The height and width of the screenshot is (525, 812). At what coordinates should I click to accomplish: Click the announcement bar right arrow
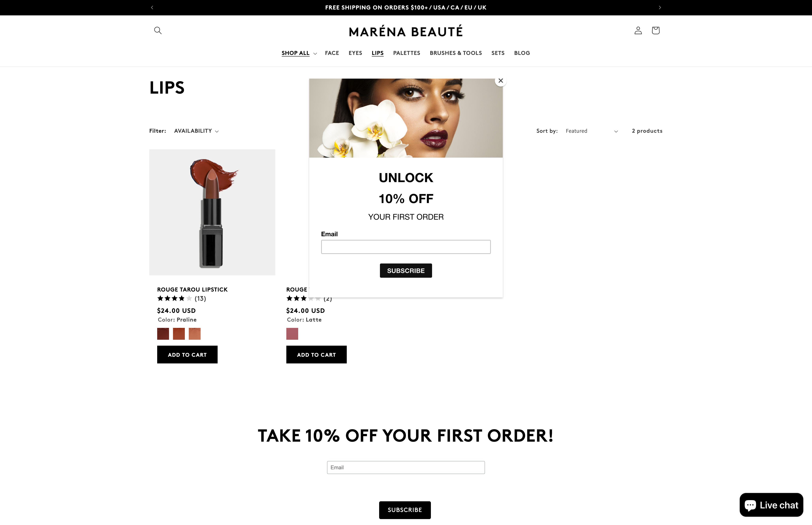pos(660,7)
